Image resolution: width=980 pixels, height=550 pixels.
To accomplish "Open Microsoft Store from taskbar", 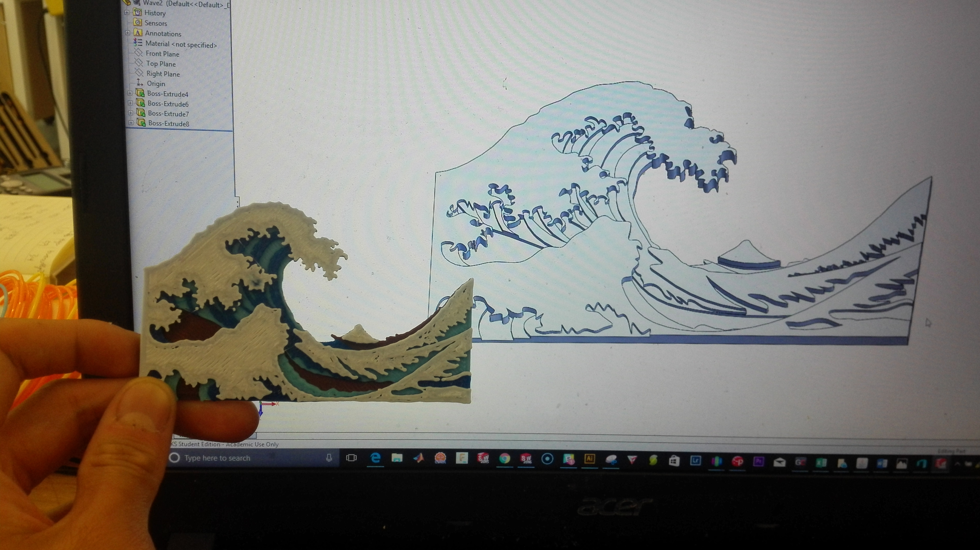I will click(x=674, y=461).
